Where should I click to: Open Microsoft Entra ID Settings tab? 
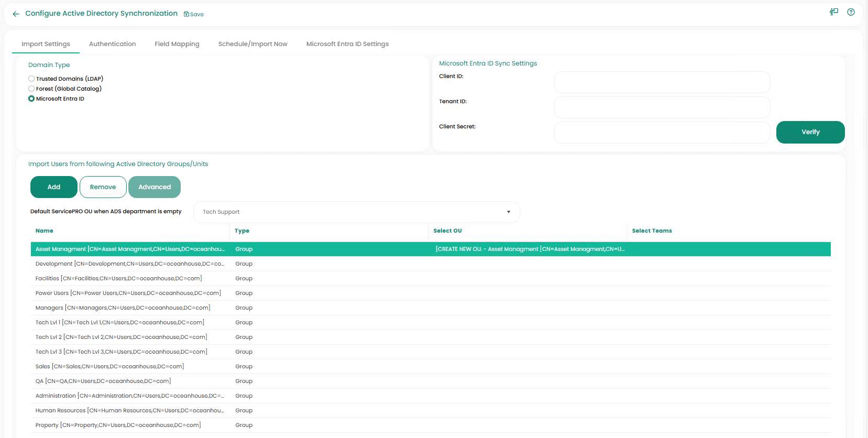pyautogui.click(x=347, y=44)
